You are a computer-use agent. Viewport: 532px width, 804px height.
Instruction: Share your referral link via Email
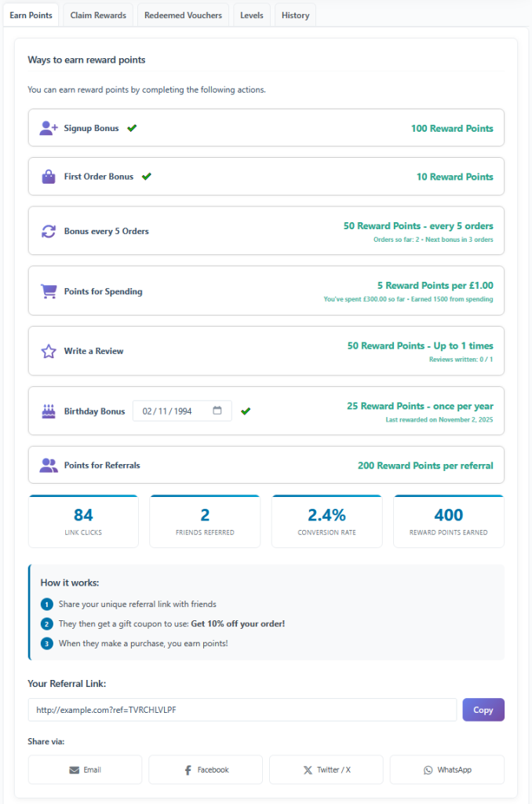(x=85, y=769)
